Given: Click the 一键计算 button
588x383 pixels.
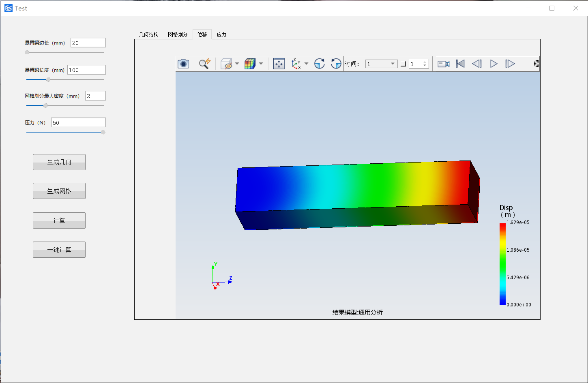Looking at the screenshot, I should click(59, 250).
